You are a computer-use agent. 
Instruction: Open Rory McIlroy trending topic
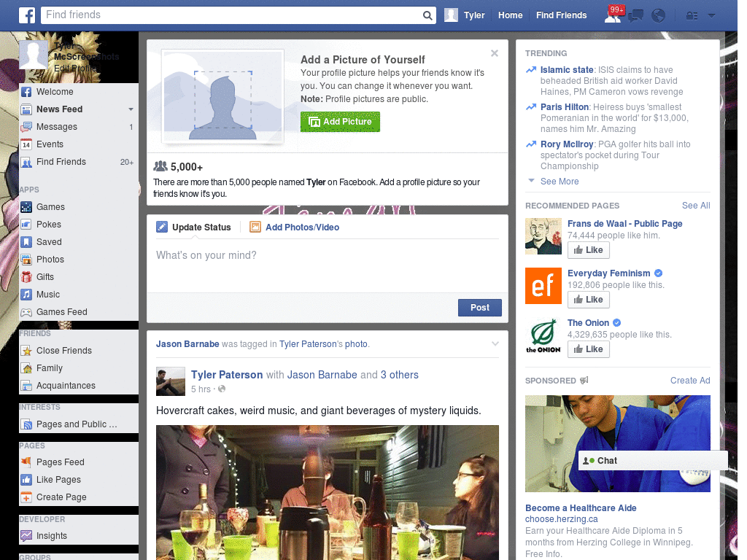point(567,144)
